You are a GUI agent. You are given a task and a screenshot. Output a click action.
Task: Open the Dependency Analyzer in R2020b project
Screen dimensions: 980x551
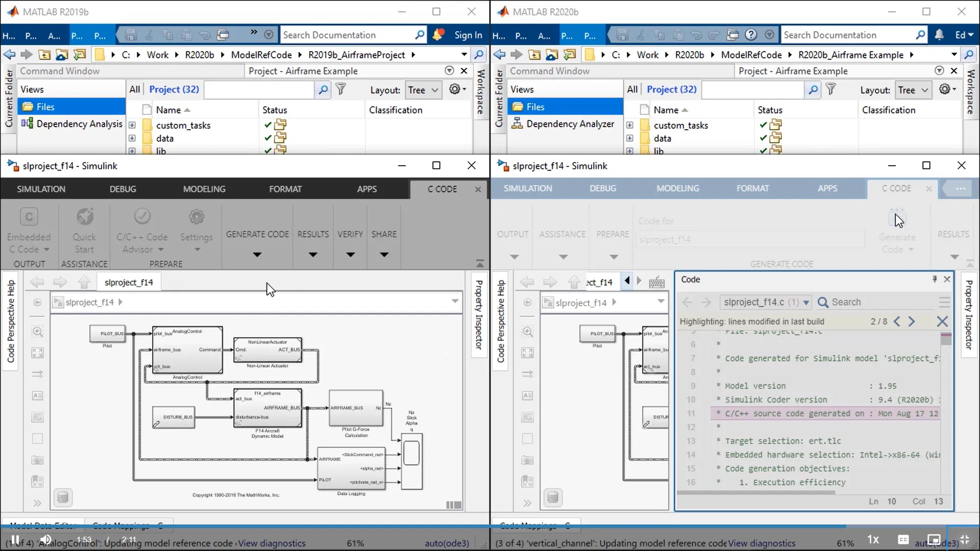click(564, 123)
